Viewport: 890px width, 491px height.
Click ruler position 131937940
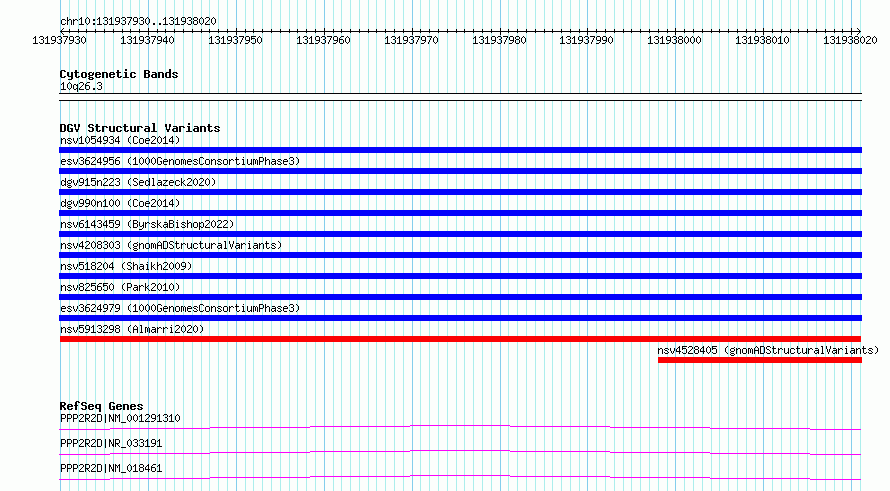coord(148,40)
